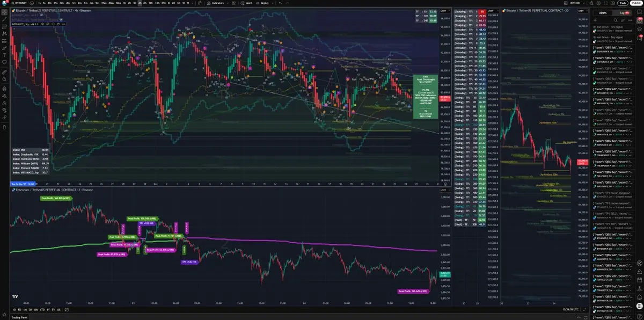Open USDT currency dropdown above Scalping table pane
This screenshot has height=320, width=644.
point(493,11)
